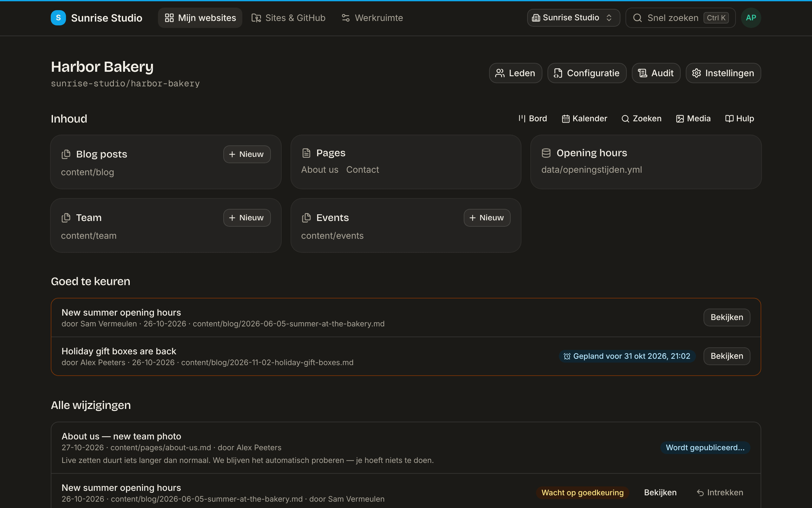This screenshot has width=812, height=508.
Task: Switch to Sites & GitHub tab
Action: tap(288, 18)
